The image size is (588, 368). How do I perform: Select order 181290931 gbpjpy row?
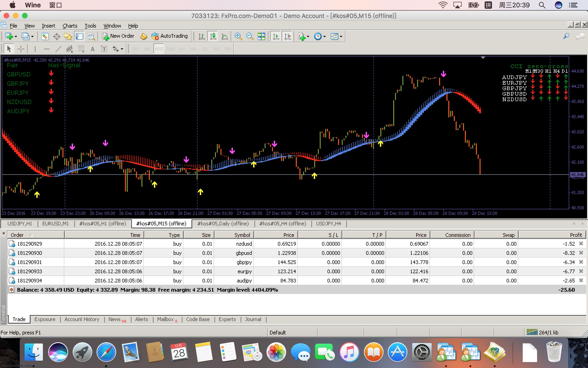pyautogui.click(x=297, y=262)
